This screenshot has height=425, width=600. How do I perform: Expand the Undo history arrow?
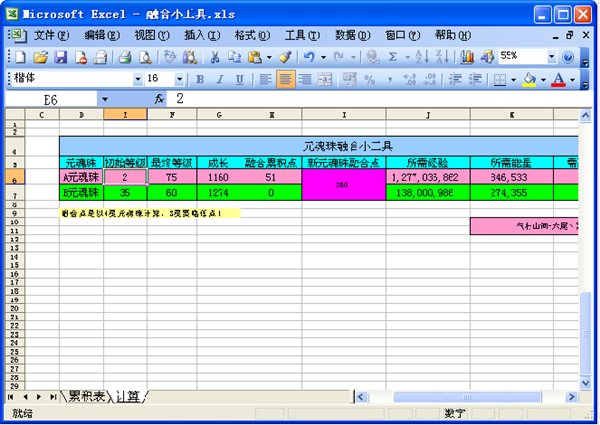click(323, 57)
